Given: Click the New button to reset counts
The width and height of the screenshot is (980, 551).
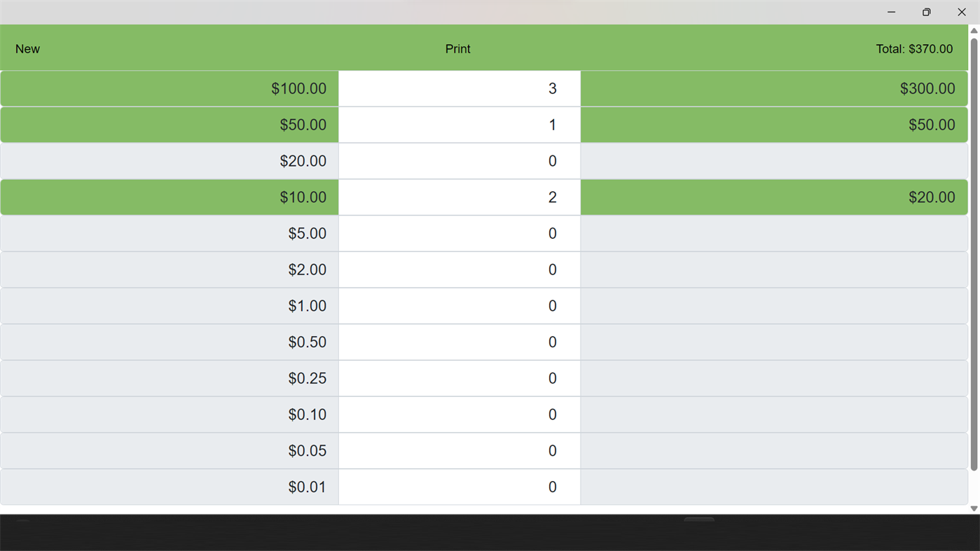Looking at the screenshot, I should point(27,48).
